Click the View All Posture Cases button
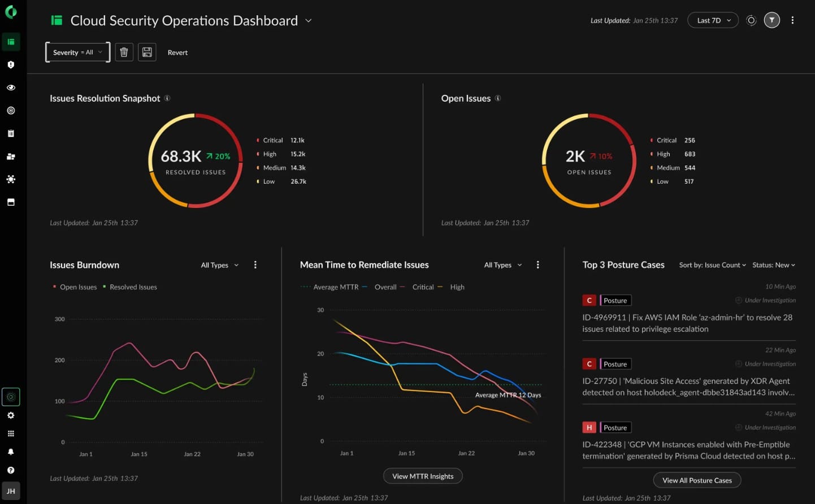This screenshot has height=504, width=815. click(697, 480)
